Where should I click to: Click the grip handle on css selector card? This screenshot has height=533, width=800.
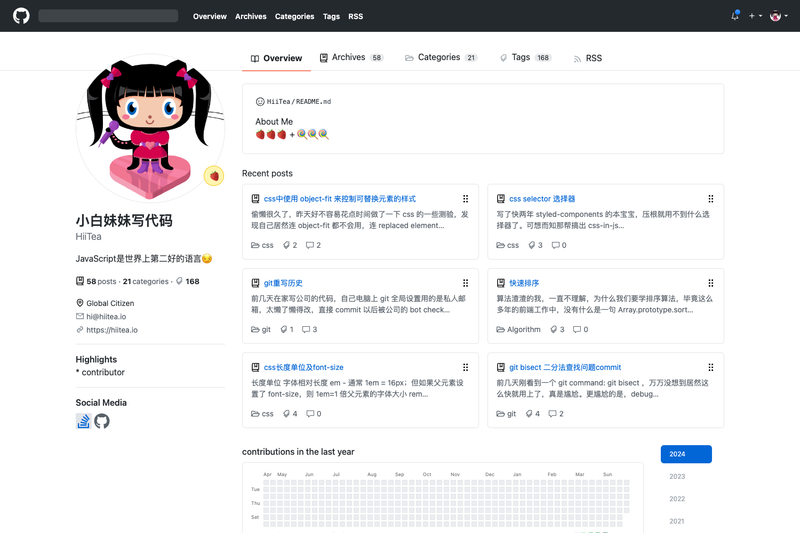[711, 199]
